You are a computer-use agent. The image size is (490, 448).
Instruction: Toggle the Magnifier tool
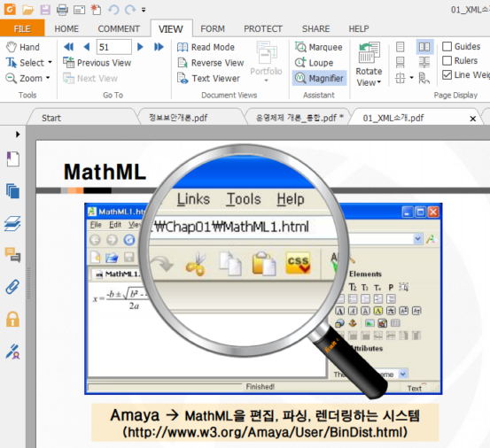[x=319, y=78]
